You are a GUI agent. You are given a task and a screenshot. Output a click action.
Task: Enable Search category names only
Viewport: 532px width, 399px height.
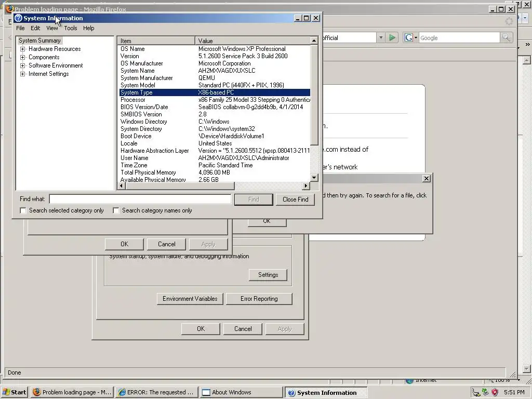[116, 211]
